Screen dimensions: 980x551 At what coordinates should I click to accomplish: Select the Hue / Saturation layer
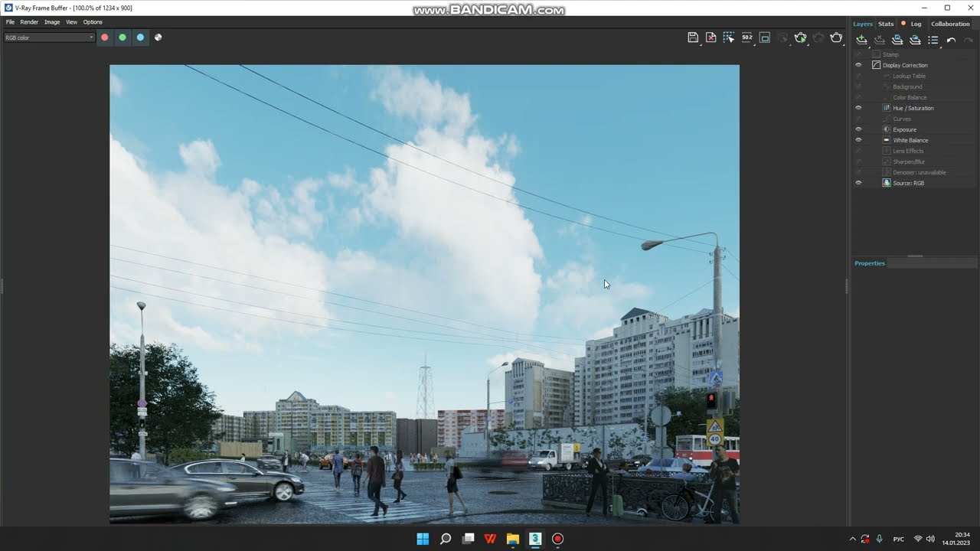[914, 108]
